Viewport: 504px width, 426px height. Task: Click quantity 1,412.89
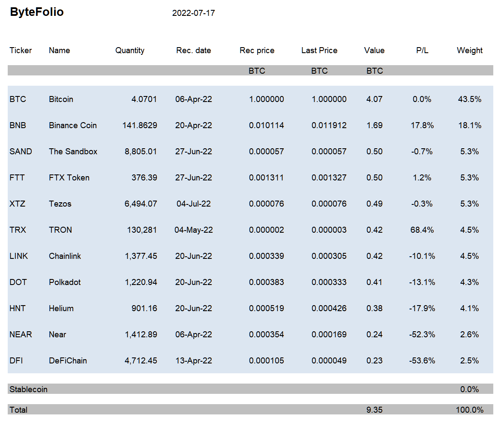[x=141, y=335]
